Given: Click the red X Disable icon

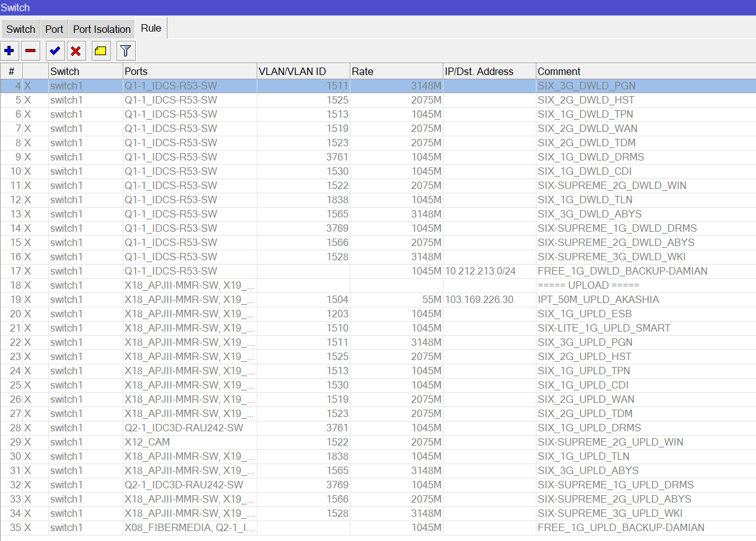Looking at the screenshot, I should click(76, 51).
